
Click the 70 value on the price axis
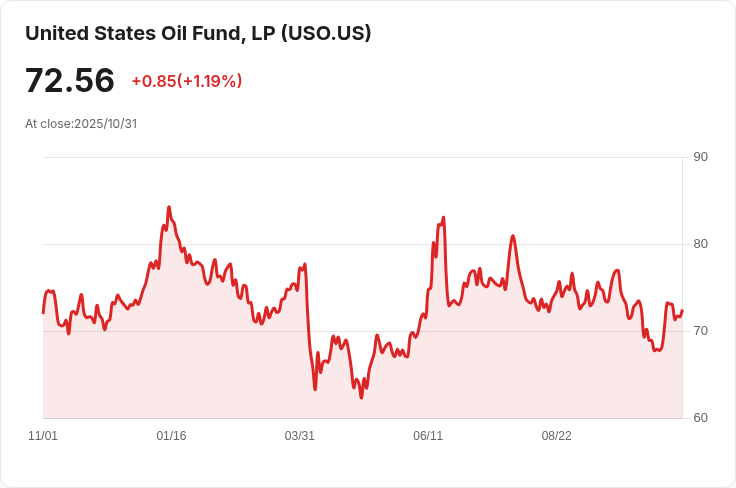(x=700, y=331)
